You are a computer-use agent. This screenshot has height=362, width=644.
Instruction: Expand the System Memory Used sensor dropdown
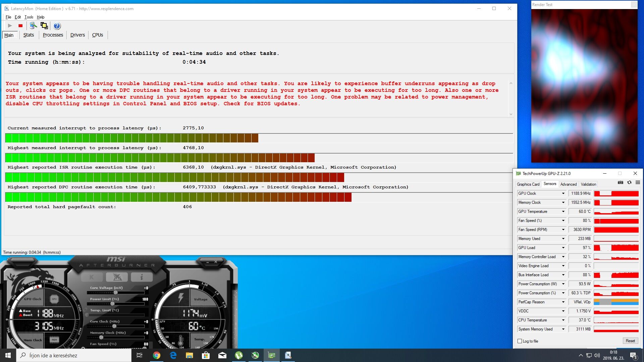[x=563, y=329]
